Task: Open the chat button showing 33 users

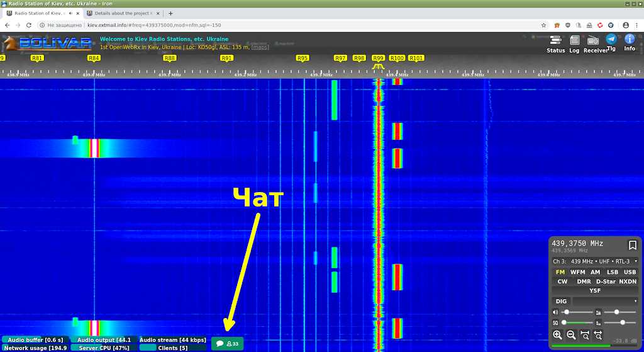Action: click(227, 344)
